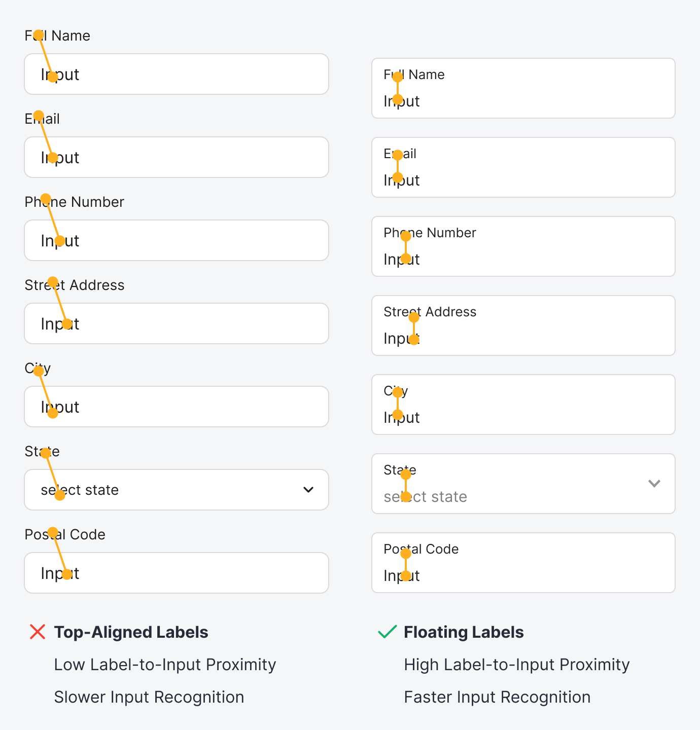Click the red X icon beside Top-Aligned Labels
The height and width of the screenshot is (730, 700).
pyautogui.click(x=38, y=632)
